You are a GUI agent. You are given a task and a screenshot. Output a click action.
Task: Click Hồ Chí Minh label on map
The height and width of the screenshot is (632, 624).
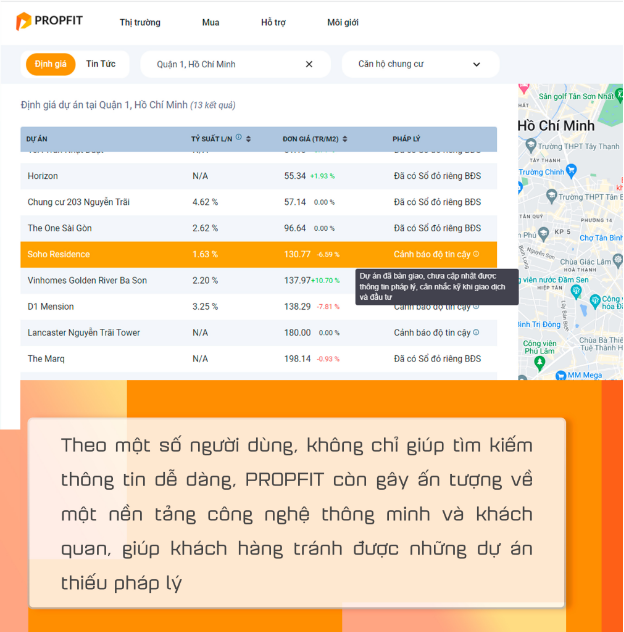[556, 126]
